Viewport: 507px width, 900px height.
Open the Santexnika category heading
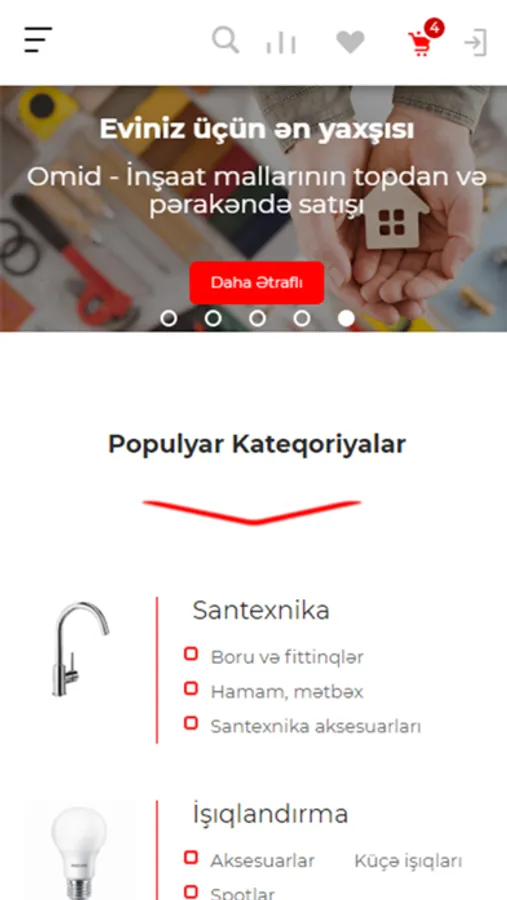point(261,610)
